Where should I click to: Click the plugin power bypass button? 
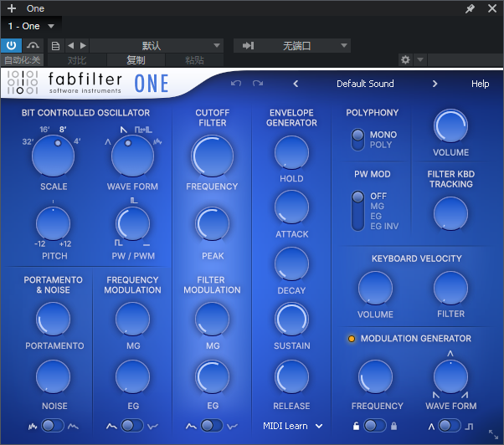(x=11, y=46)
